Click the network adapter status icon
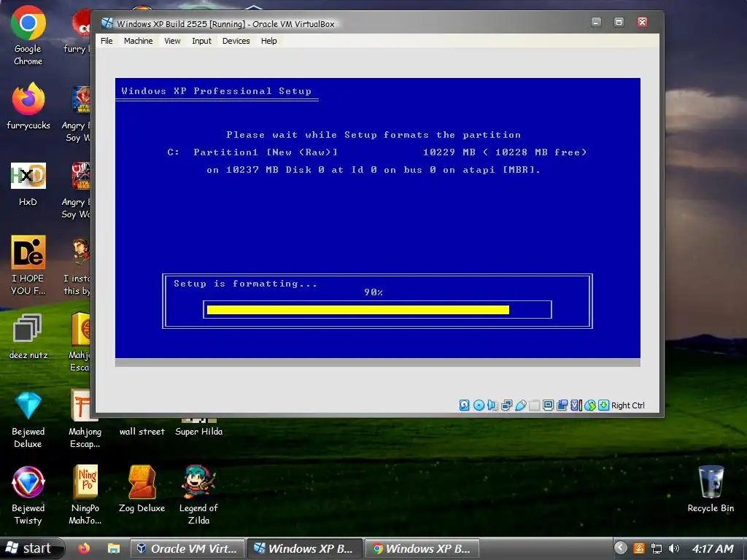 [x=506, y=405]
